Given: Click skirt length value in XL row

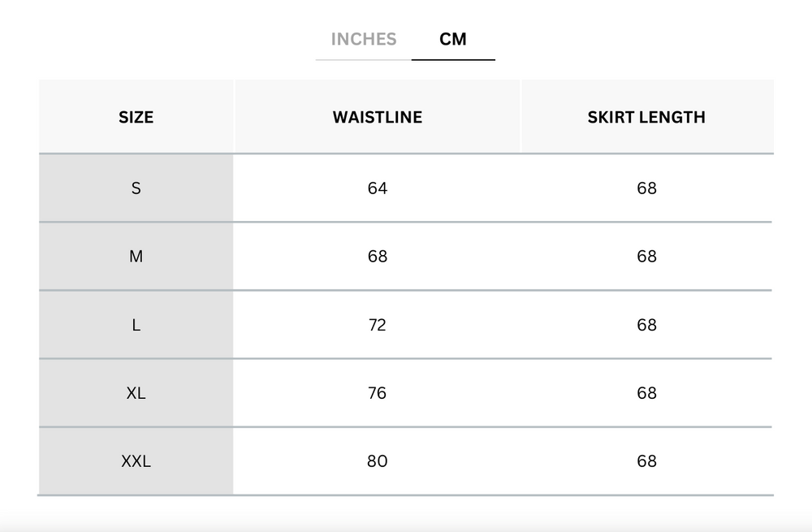Looking at the screenshot, I should click(x=647, y=393).
